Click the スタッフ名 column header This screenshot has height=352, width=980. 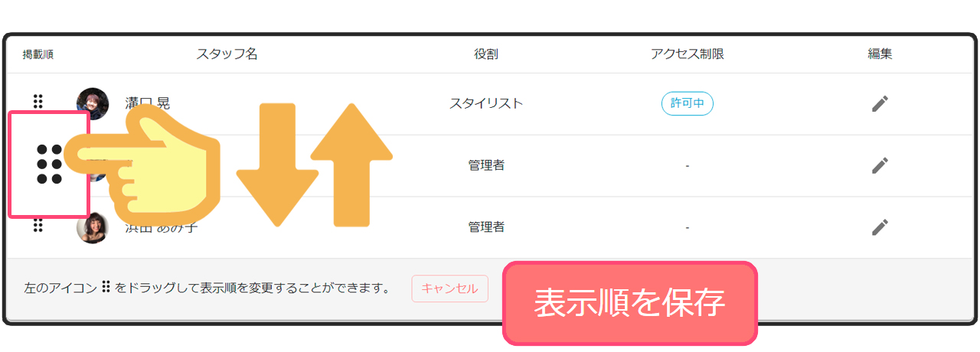(227, 54)
